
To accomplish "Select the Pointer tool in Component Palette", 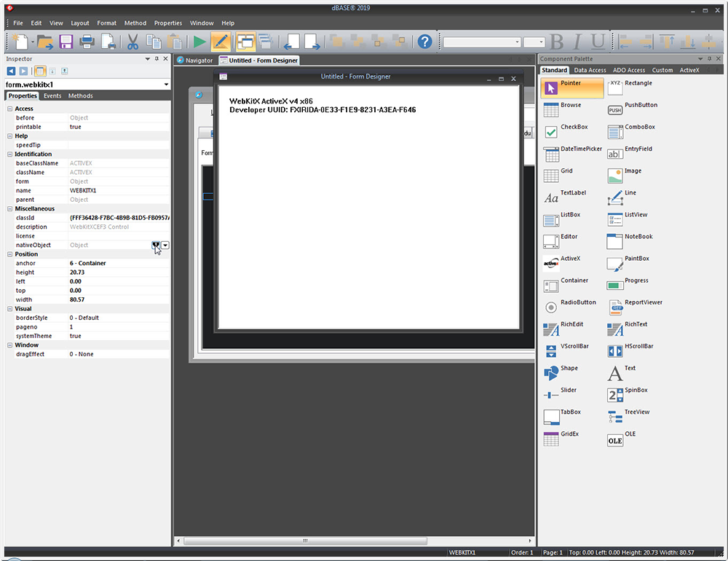I will point(572,88).
